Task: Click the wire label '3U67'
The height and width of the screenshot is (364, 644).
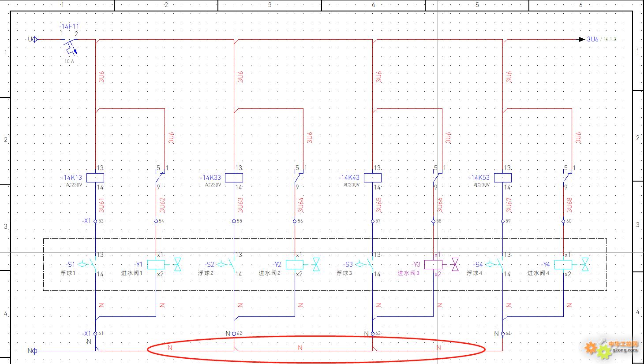Action: 509,205
